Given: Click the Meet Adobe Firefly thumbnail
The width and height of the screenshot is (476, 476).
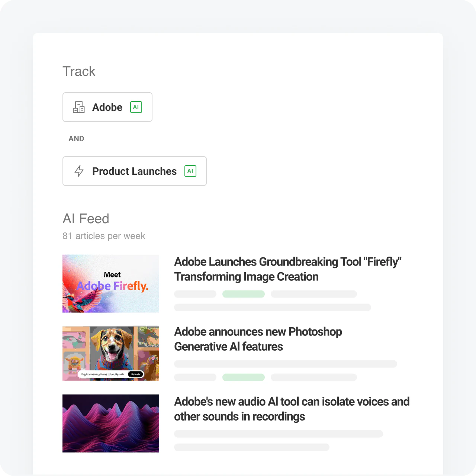Looking at the screenshot, I should click(110, 283).
